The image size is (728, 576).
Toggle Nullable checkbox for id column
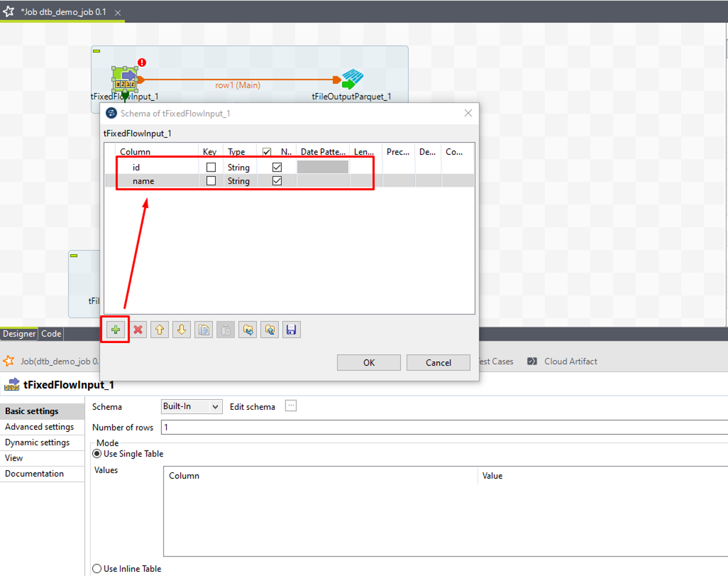(x=277, y=167)
